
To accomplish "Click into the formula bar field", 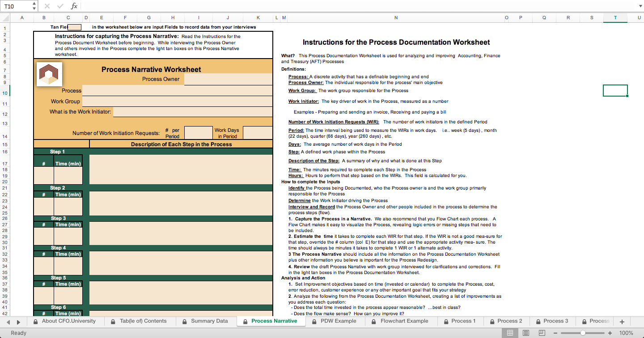I will 358,6.
